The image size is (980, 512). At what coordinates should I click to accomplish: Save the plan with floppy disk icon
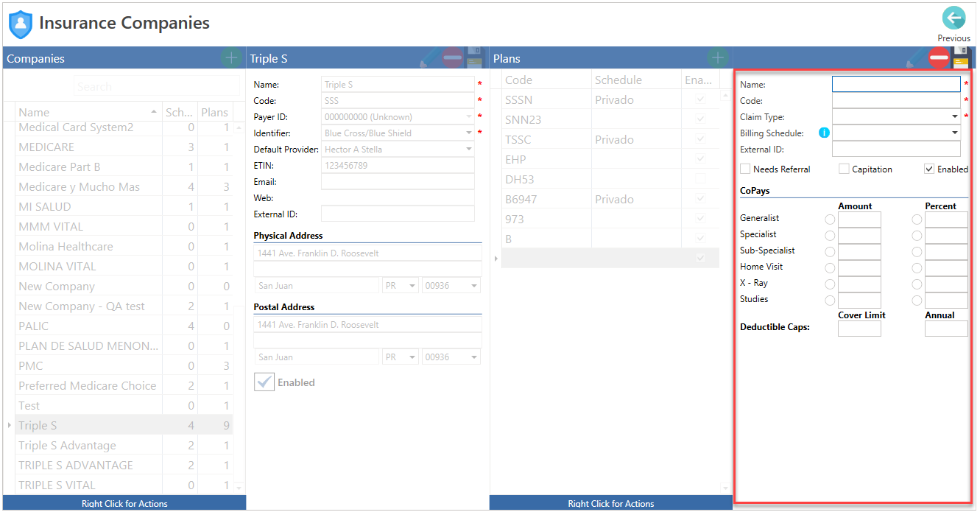click(x=962, y=58)
